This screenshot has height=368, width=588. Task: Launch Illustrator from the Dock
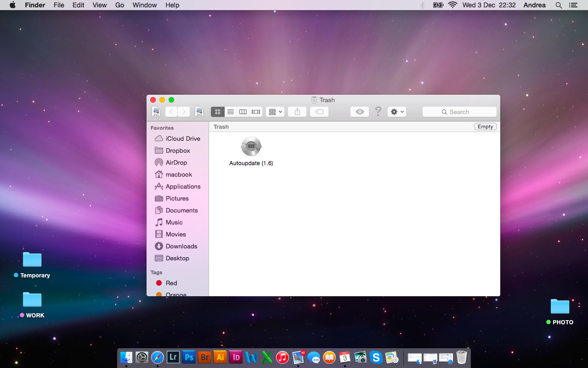[220, 357]
